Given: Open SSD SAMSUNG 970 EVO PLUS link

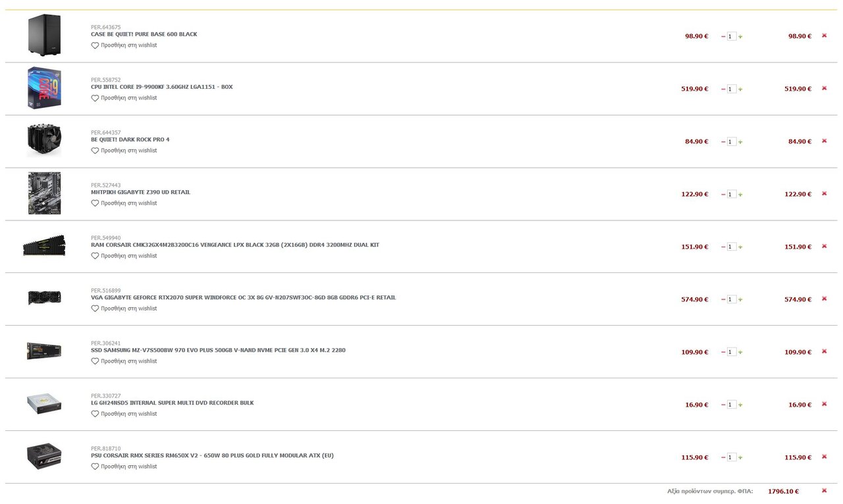Looking at the screenshot, I should (x=218, y=350).
